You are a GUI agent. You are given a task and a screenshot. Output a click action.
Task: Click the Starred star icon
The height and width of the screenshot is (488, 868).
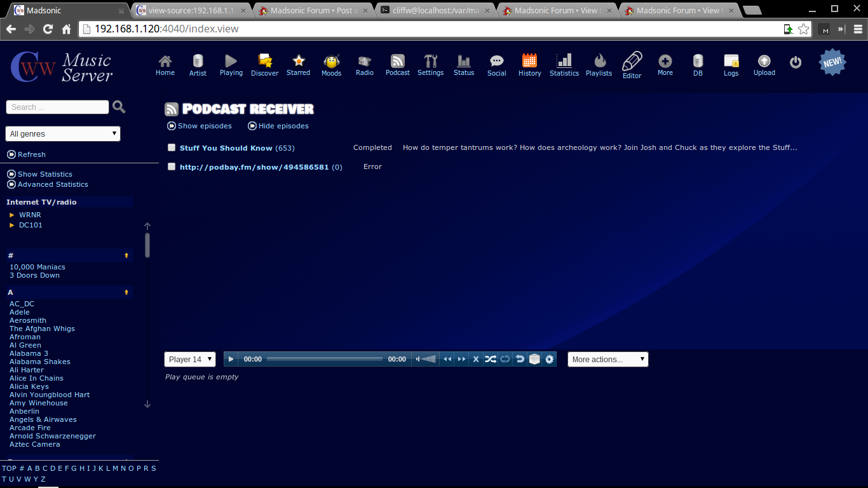click(x=298, y=61)
